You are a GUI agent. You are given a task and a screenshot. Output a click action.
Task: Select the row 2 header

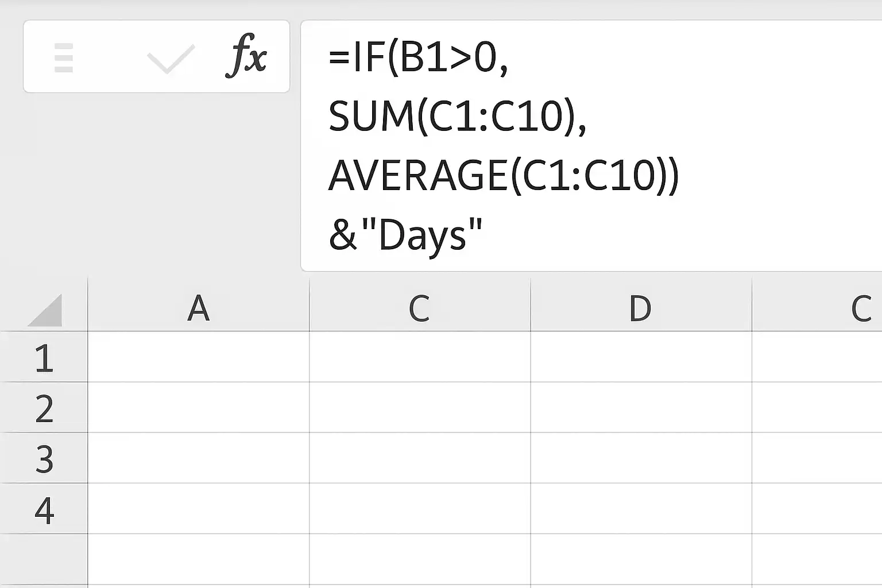[x=44, y=407]
